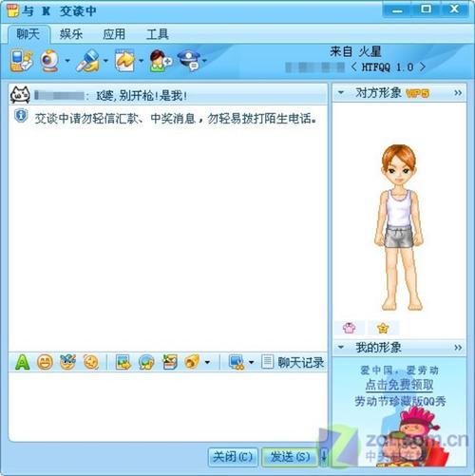Click the yellow star icon below the avatar
The width and height of the screenshot is (475, 476).
coord(383,328)
